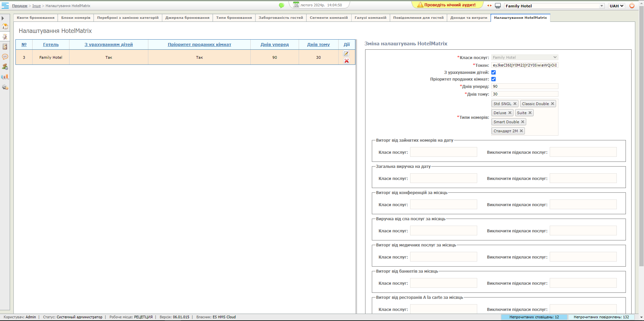Remove the Classic Double room type tag
644x321 pixels.
click(552, 104)
